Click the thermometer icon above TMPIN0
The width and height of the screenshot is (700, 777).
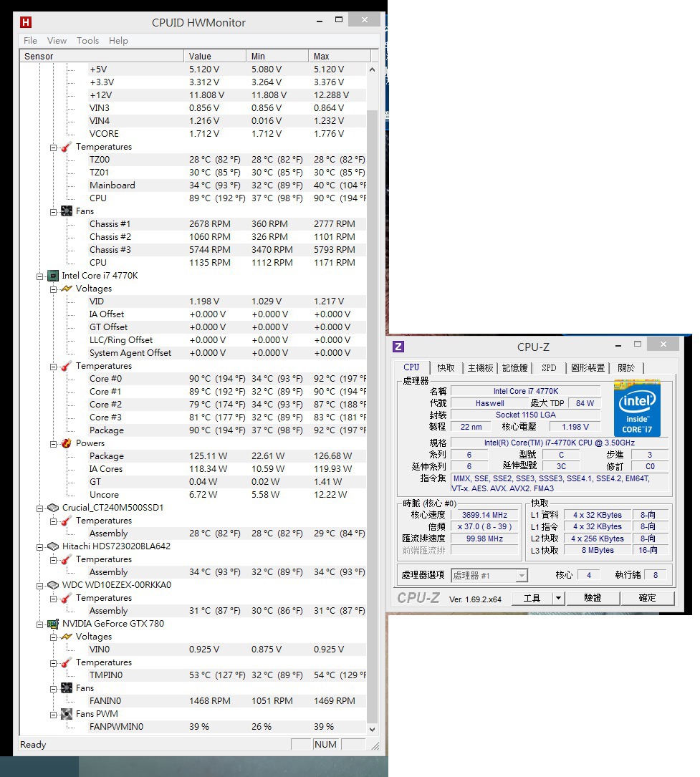(66, 662)
